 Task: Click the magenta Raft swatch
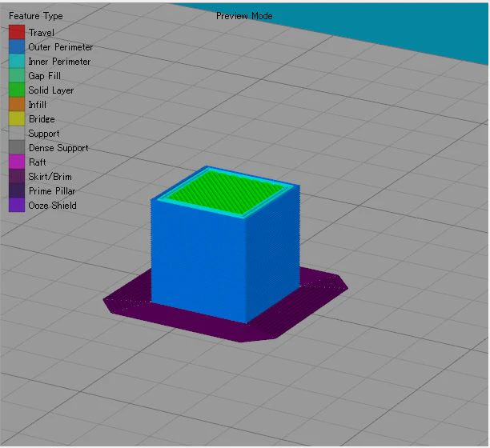17,162
